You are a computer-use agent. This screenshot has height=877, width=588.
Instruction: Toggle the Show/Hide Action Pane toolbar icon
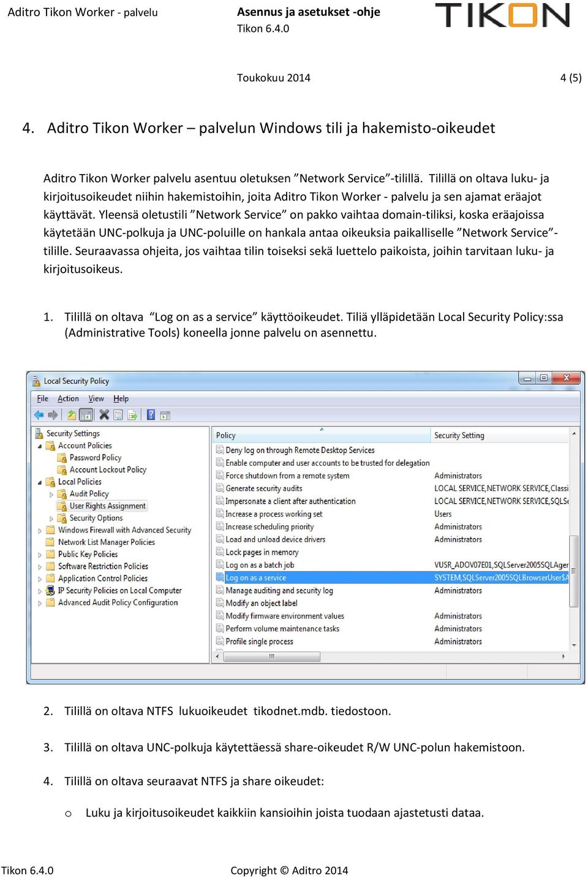(x=165, y=415)
